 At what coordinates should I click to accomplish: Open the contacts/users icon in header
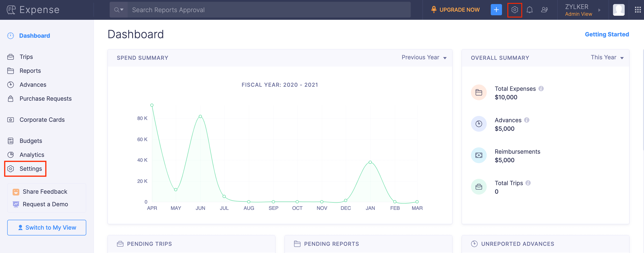pos(544,10)
